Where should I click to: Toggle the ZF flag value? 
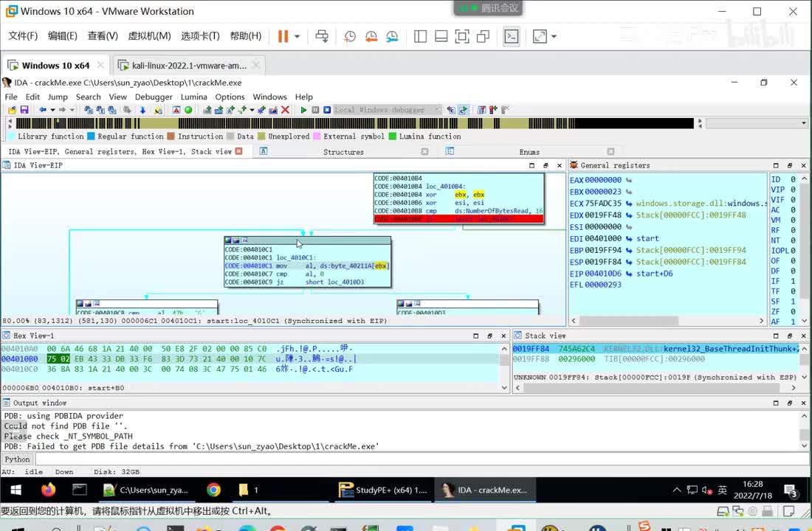coord(793,311)
